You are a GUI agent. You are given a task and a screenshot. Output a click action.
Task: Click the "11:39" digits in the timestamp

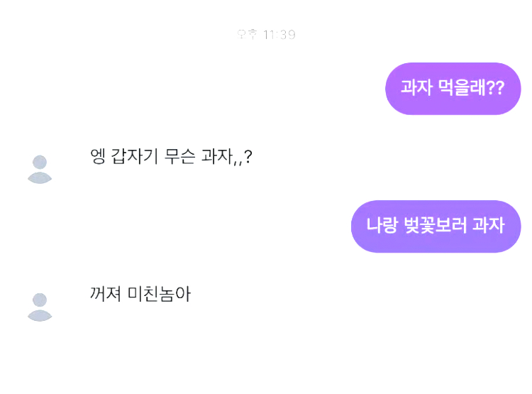(x=279, y=35)
